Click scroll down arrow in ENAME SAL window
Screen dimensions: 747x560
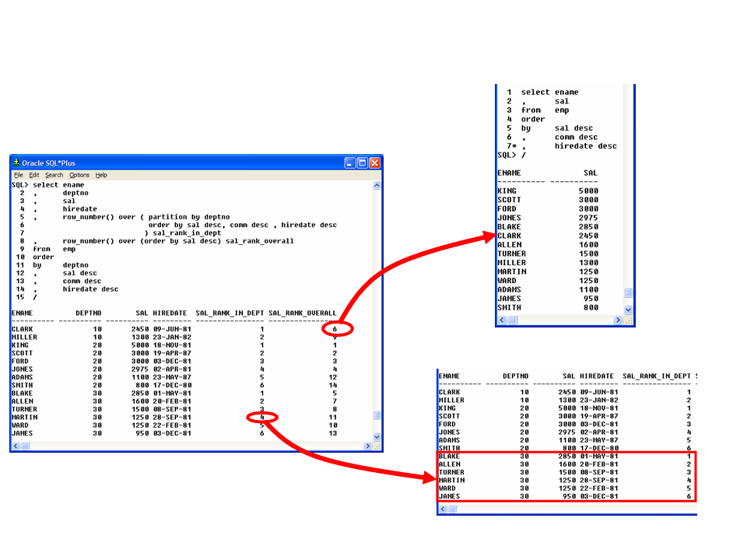click(629, 310)
